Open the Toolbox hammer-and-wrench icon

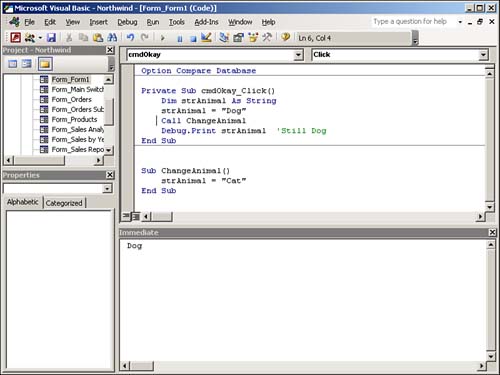point(267,37)
